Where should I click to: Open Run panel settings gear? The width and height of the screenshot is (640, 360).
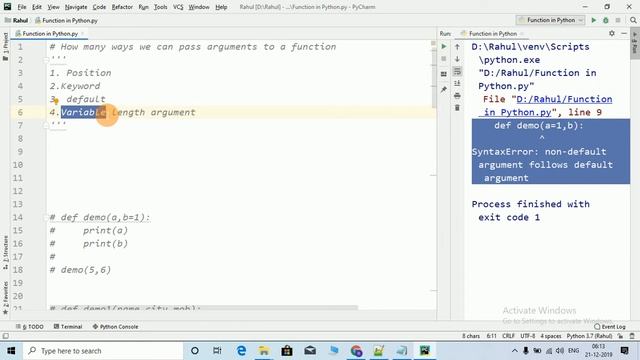[x=611, y=33]
